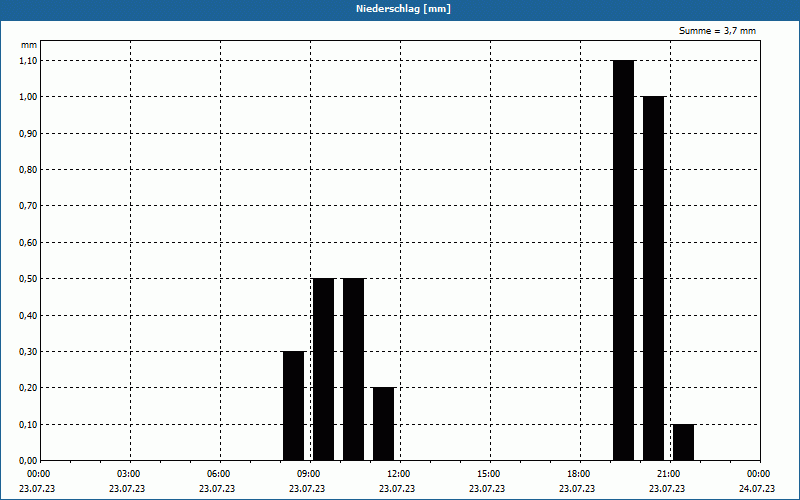Click the 06:00 time axis label
Viewport: 800px width, 500px height.
coord(218,474)
